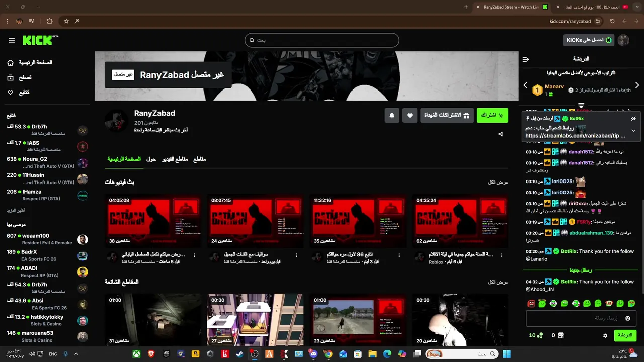
Task: Open options menu for 04:05:08 video
Action: (195, 255)
